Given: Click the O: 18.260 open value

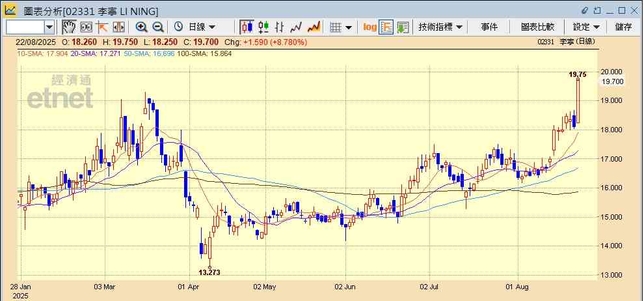Looking at the screenshot, I should tap(79, 42).
